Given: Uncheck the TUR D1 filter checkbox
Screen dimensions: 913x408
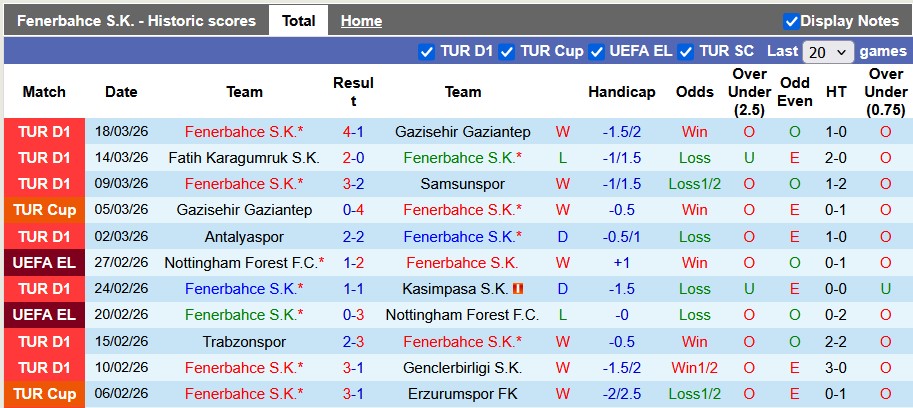Looking at the screenshot, I should [426, 51].
